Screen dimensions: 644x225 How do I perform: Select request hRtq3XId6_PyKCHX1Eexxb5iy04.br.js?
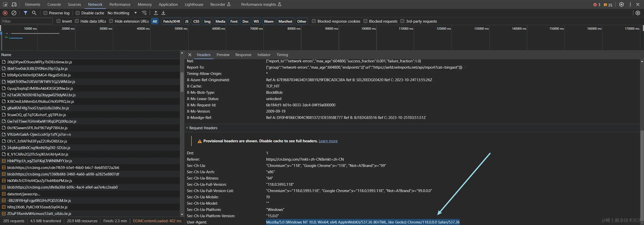coord(90,207)
